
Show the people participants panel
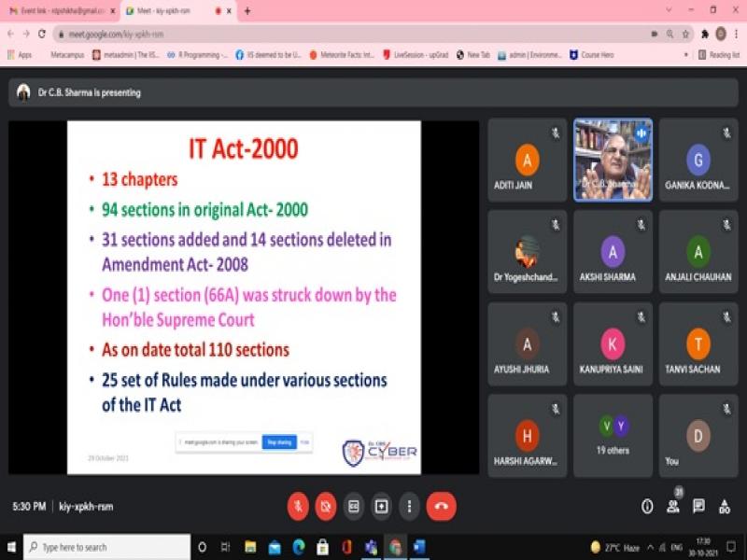tap(672, 506)
